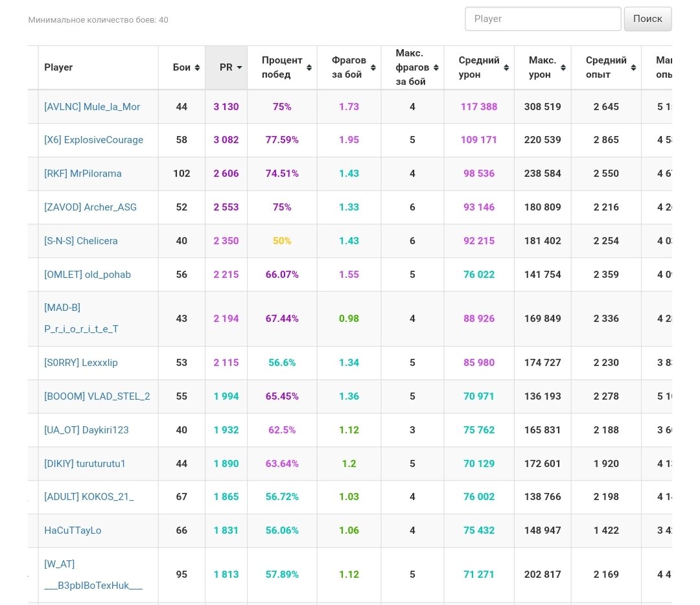Screen dimensions: 700x605
Task: Sort by Процент побед column arrows
Action: point(309,67)
